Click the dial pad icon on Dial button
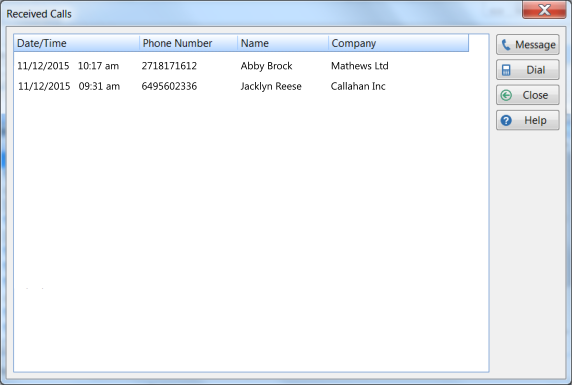 tap(506, 70)
